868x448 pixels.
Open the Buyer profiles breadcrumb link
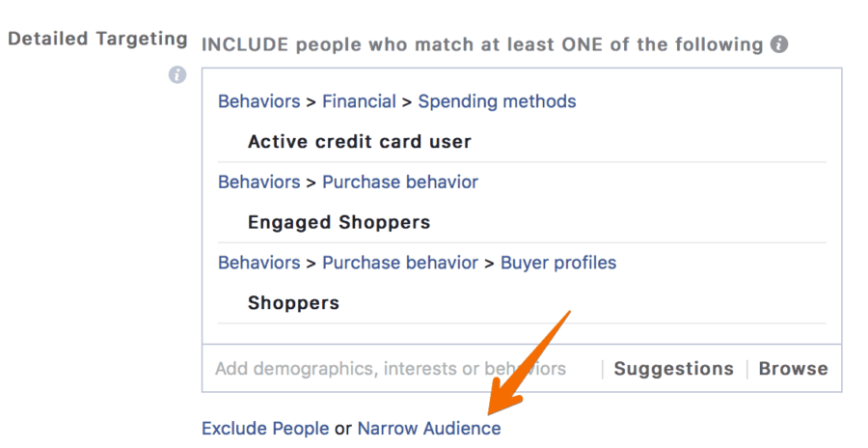[x=558, y=263]
